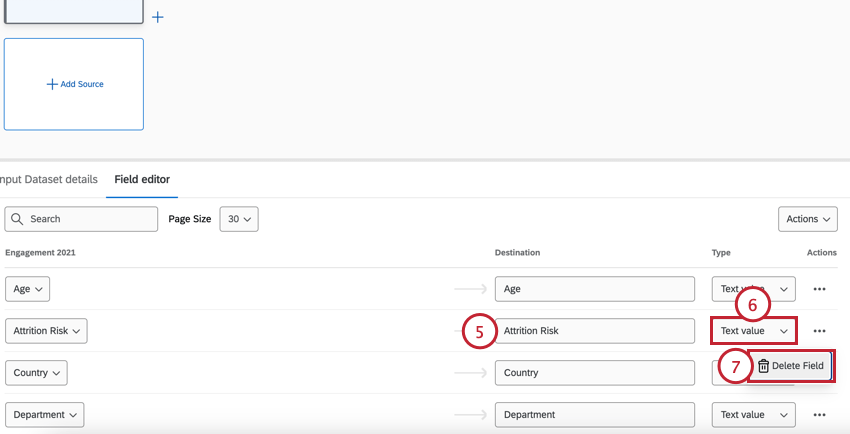The height and width of the screenshot is (434, 850).
Task: Open the Page Size 30 dropdown
Action: coord(239,219)
